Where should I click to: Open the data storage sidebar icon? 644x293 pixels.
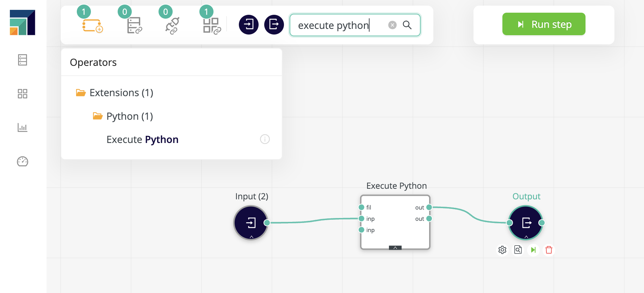[23, 60]
